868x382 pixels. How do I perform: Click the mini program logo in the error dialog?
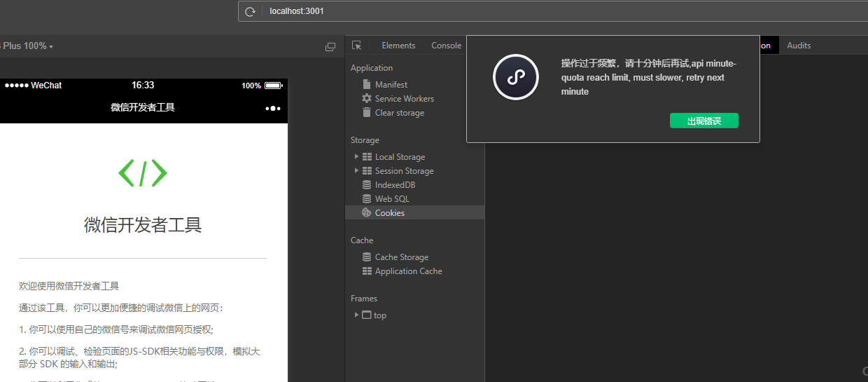(516, 77)
